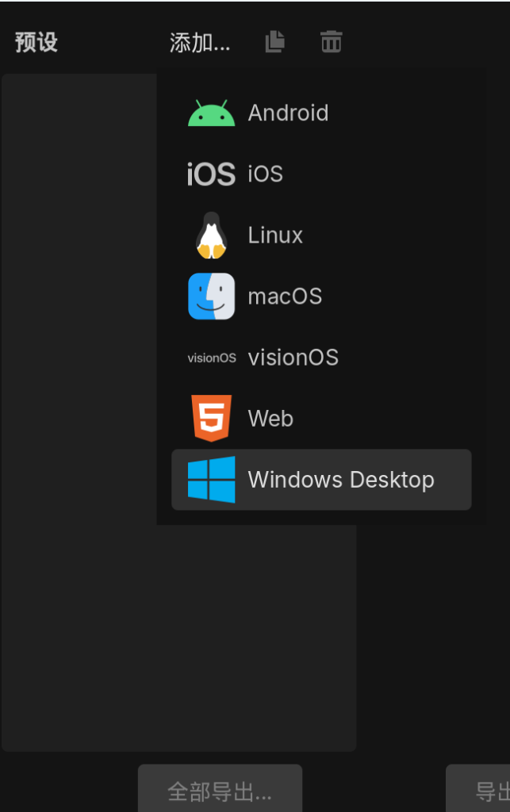Click the macOS Finder face icon
Viewport: 510px width, 812px height.
click(x=211, y=297)
